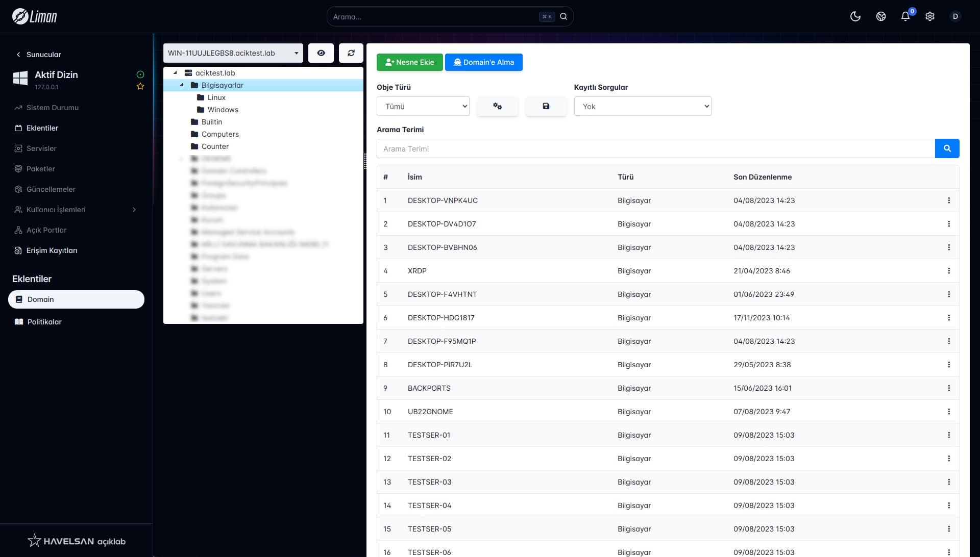Click the Nesne Ekle button

[x=409, y=62]
